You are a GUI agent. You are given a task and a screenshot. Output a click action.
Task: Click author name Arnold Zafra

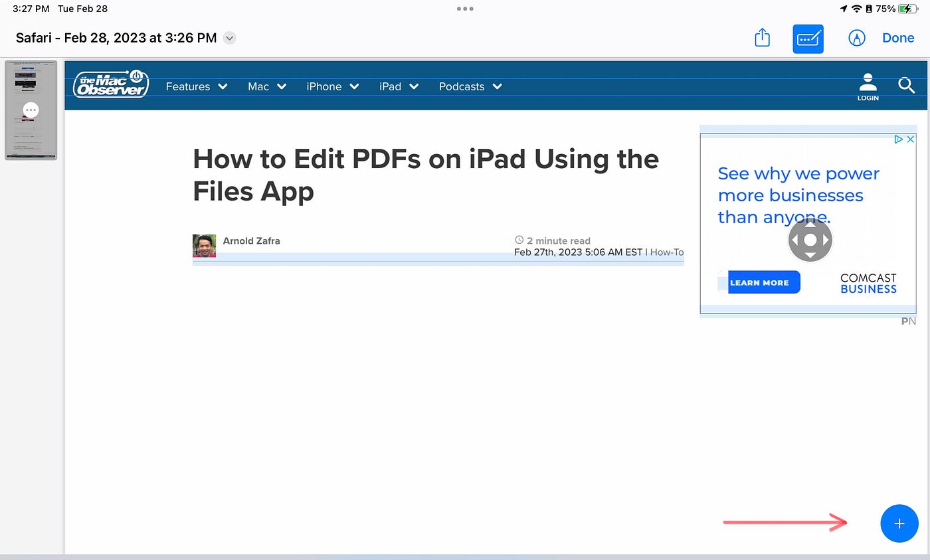pos(251,240)
